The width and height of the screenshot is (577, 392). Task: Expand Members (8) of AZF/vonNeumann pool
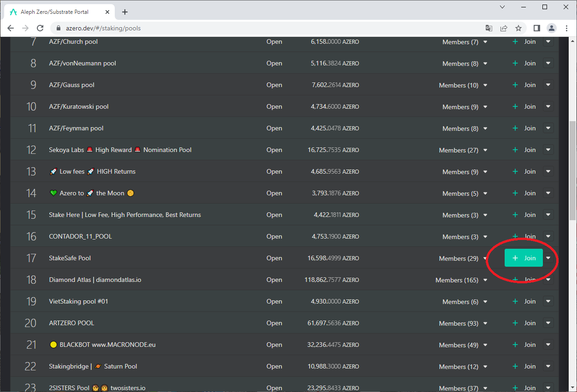click(x=465, y=64)
